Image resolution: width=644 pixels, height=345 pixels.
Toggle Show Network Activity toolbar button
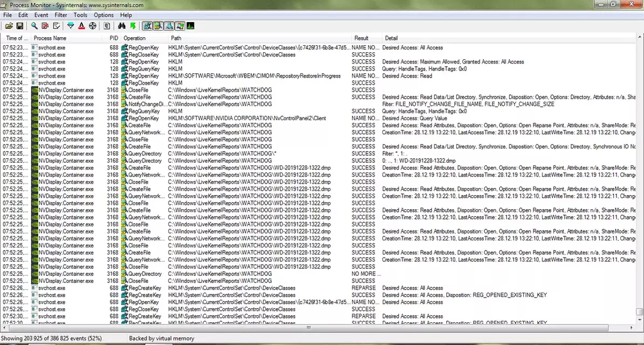(x=169, y=26)
